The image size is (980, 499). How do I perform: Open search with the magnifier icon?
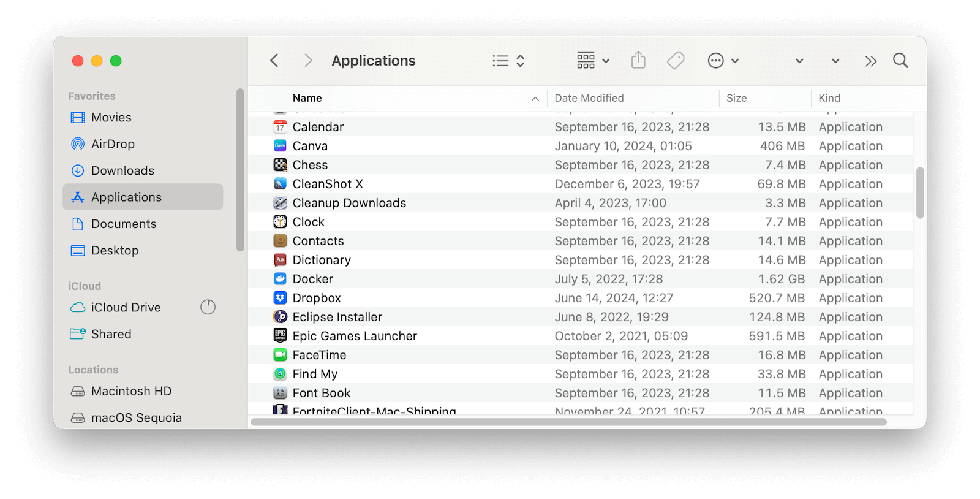click(900, 61)
